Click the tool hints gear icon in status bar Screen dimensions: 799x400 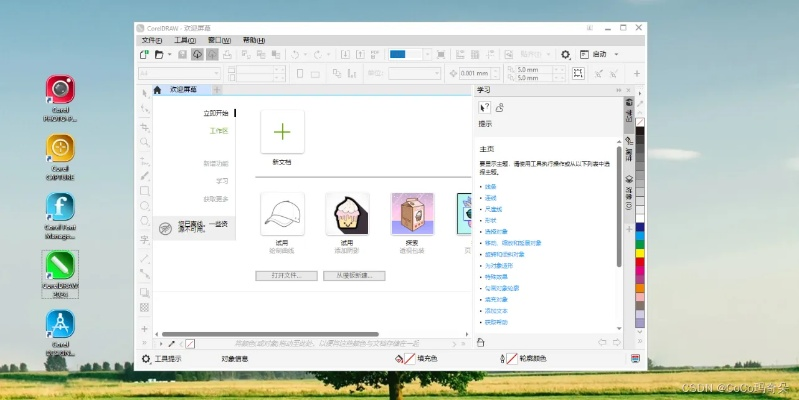(x=146, y=358)
